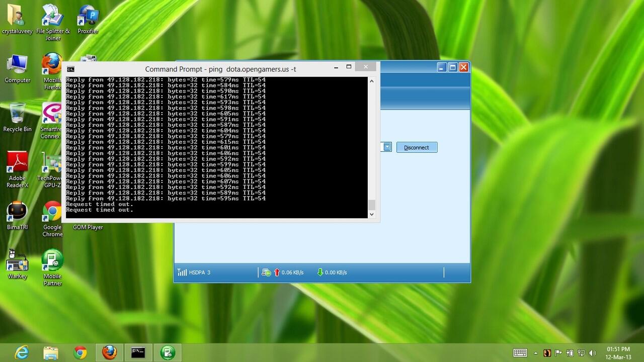Click the 0.06 KB/s upload speed

tap(292, 273)
